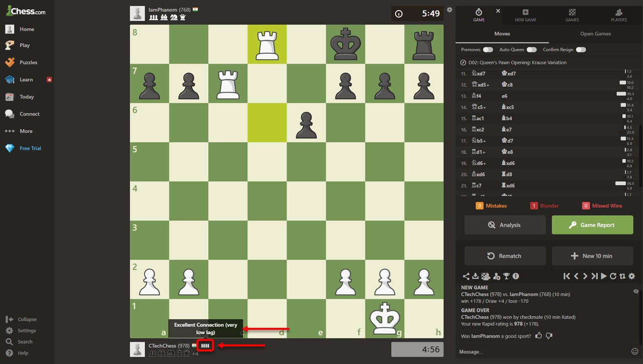Click the opening name Krause Variation link
Image resolution: width=643 pixels, height=364 pixels.
click(517, 63)
